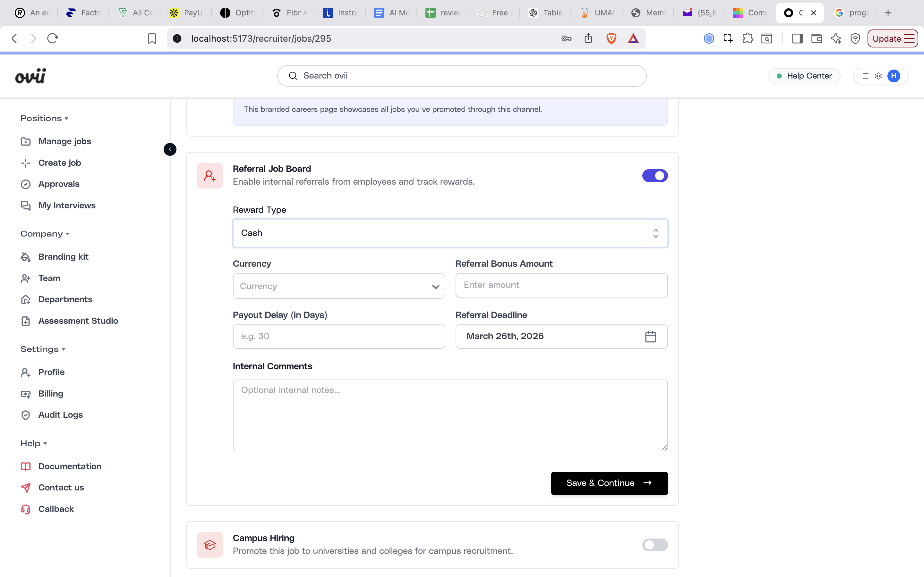Open the settings gear at top right
This screenshot has width=924, height=577.
tap(878, 76)
